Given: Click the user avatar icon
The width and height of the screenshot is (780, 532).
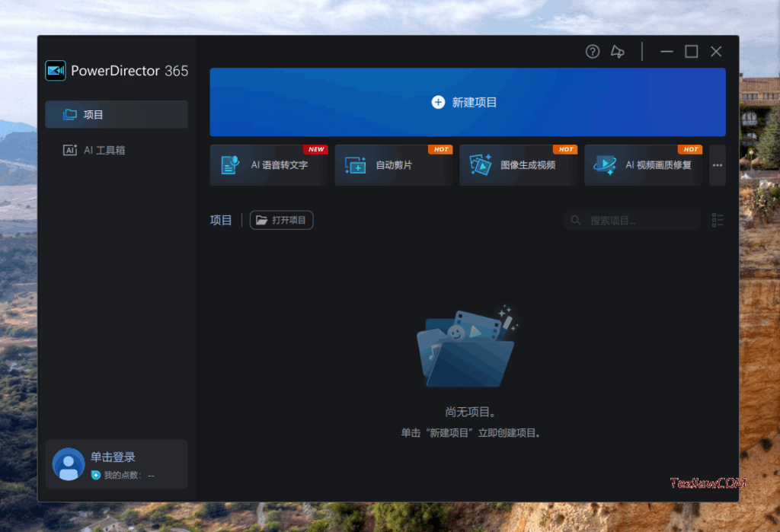Looking at the screenshot, I should pyautogui.click(x=68, y=464).
